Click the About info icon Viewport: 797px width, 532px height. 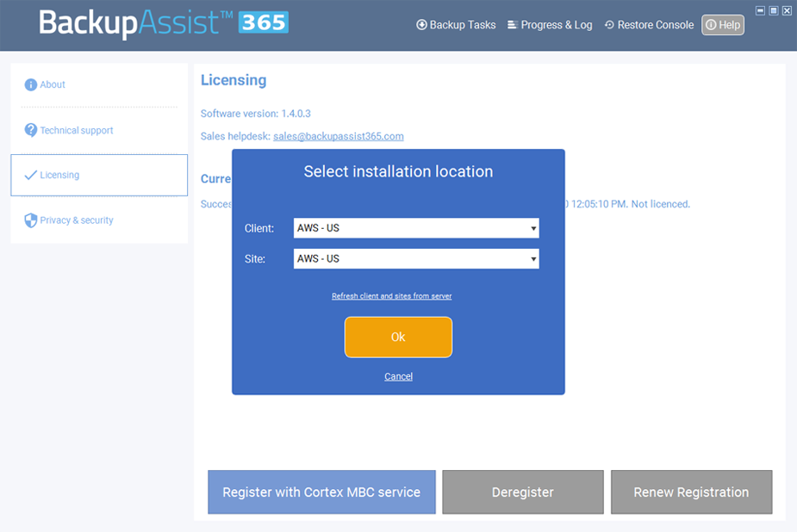(31, 84)
